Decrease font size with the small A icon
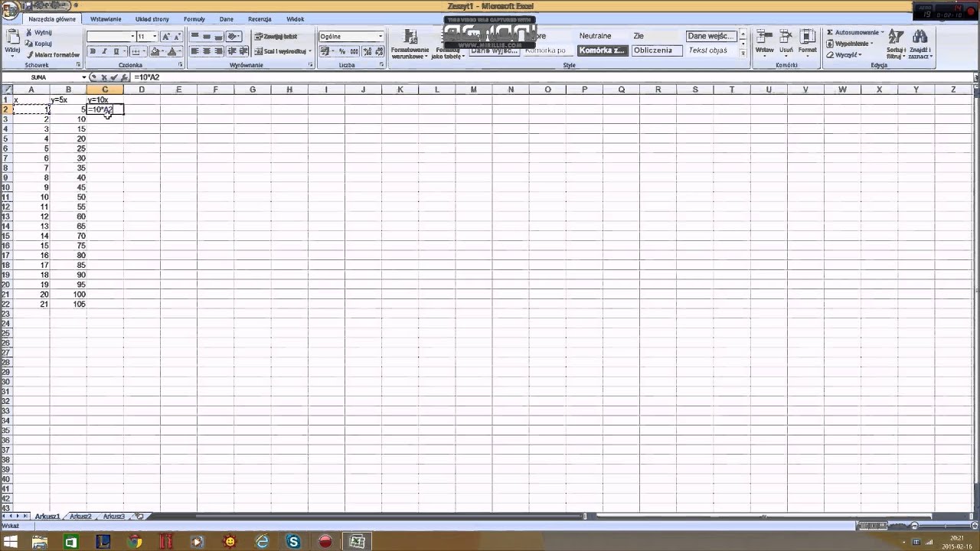This screenshot has width=980, height=551. point(178,36)
